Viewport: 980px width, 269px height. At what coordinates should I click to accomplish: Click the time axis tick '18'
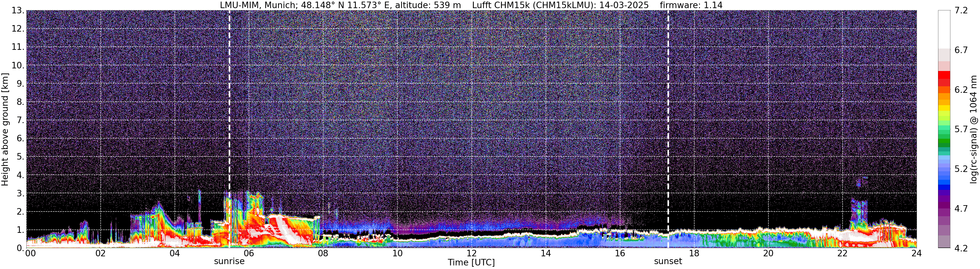coord(694,253)
